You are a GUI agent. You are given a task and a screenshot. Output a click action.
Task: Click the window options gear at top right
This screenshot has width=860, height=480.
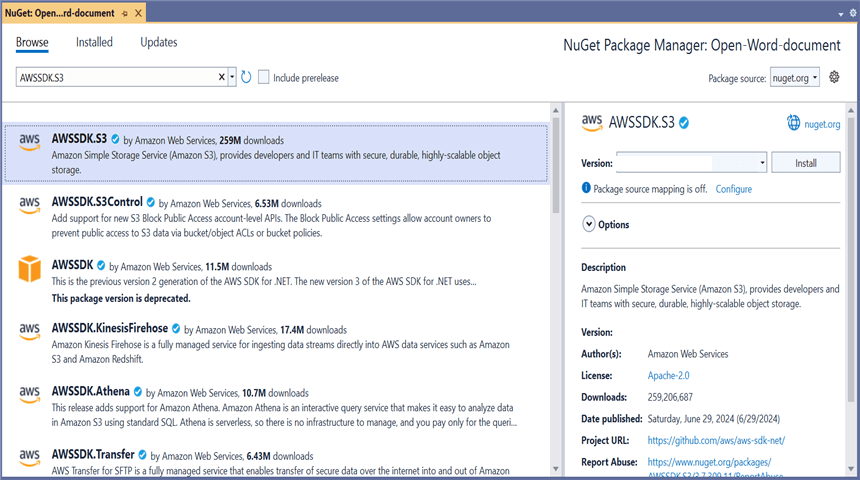coord(853,13)
